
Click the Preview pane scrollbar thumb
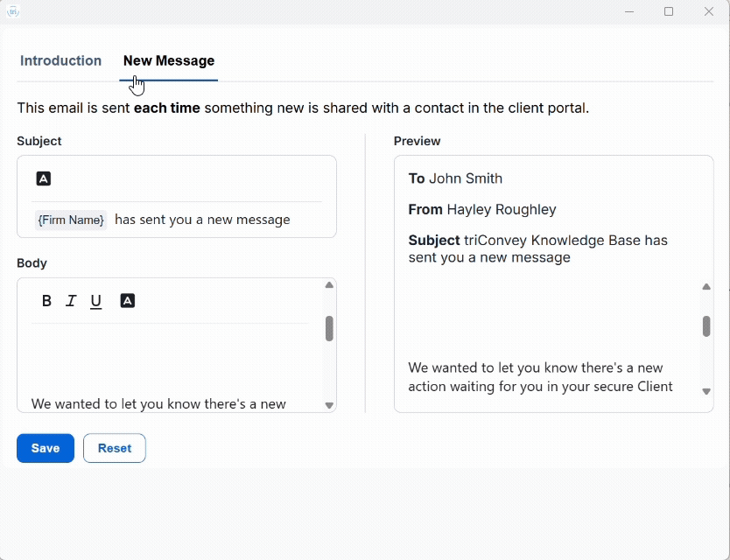706,325
